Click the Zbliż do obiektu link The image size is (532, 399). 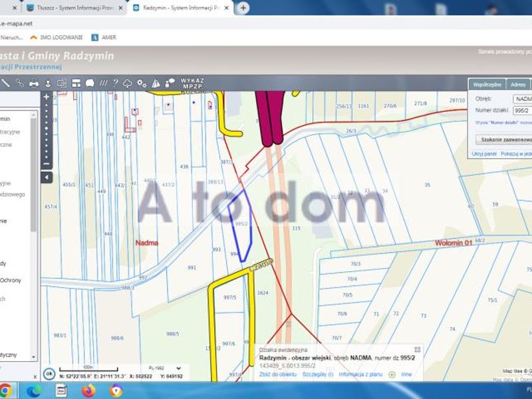(x=277, y=374)
